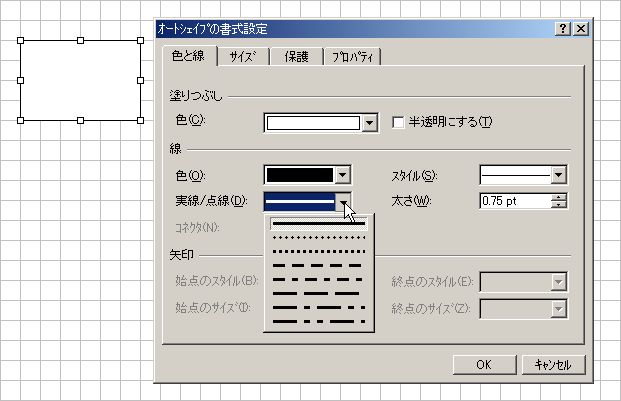Click the black line color swatch
Viewport: 621px width, 401px height.
(299, 175)
